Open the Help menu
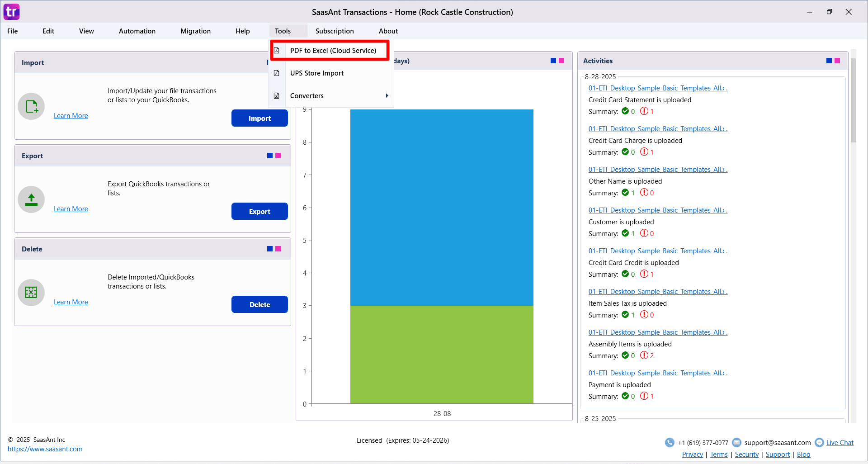Image resolution: width=868 pixels, height=464 pixels. pyautogui.click(x=243, y=31)
